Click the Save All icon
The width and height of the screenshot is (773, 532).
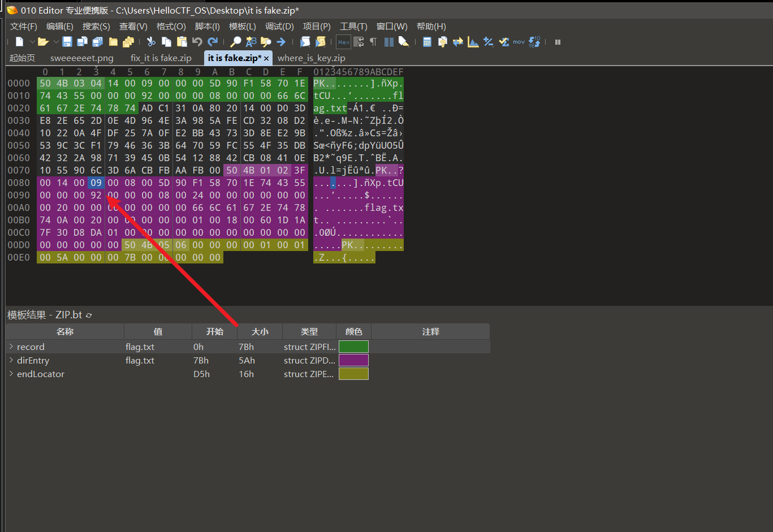pyautogui.click(x=97, y=42)
